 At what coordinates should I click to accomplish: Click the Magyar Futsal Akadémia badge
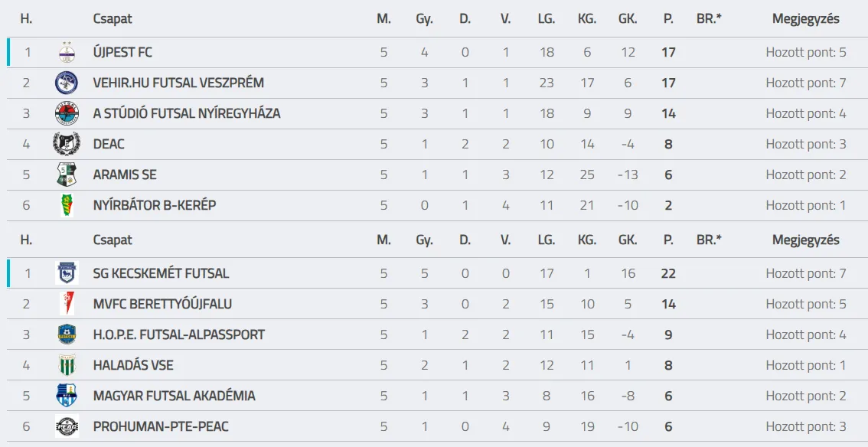(67, 396)
